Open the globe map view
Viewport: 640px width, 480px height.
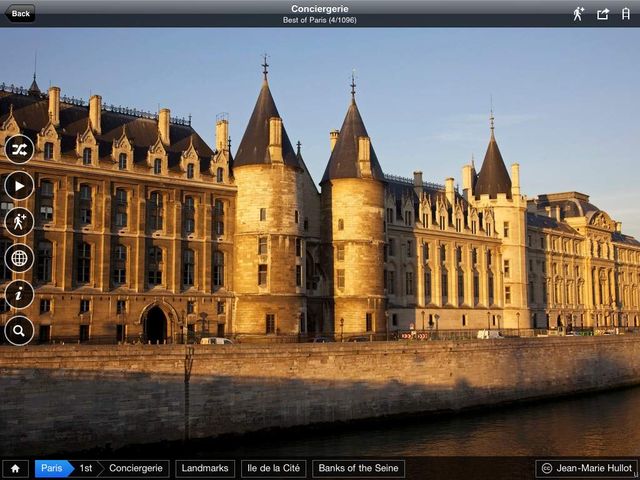(19, 258)
